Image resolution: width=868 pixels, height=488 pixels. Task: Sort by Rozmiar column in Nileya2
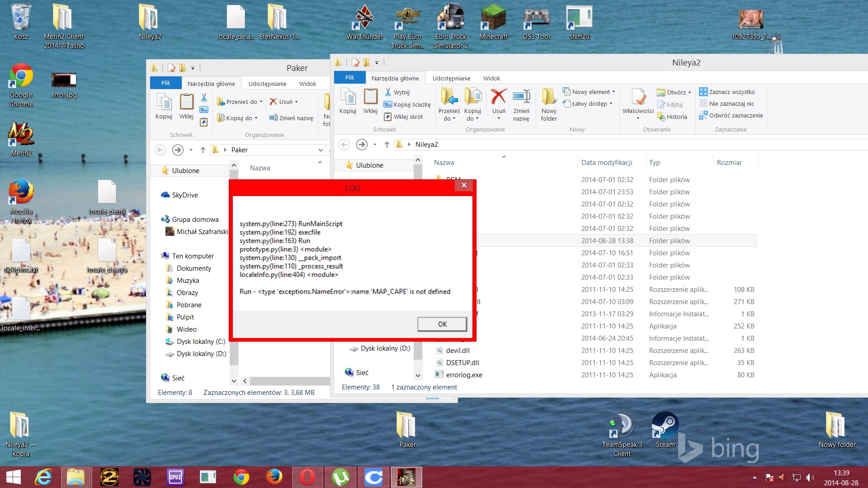coord(729,162)
